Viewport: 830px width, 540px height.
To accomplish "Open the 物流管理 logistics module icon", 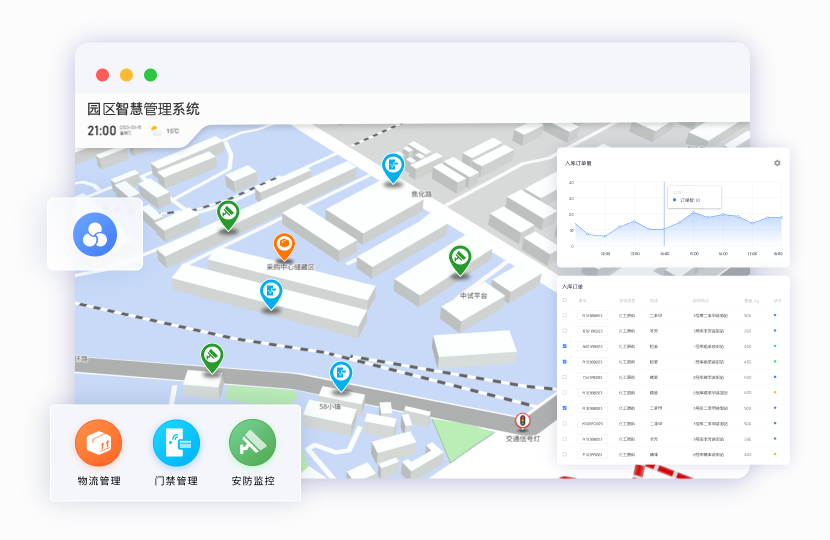I will click(98, 443).
